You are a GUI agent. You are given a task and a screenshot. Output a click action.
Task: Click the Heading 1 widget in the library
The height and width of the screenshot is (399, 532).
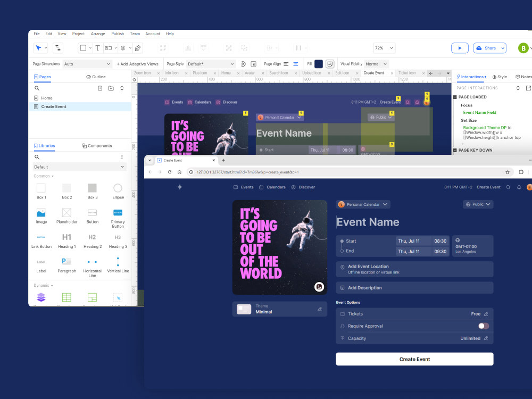click(66, 240)
